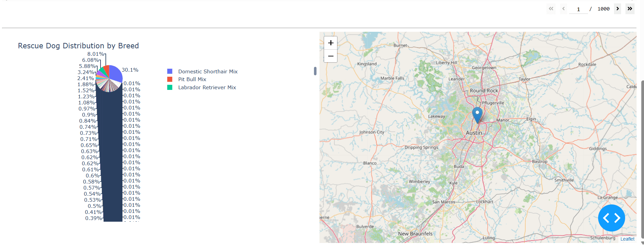Click Rockdale on the map
Image resolution: width=644 pixels, height=245 pixels.
pyautogui.click(x=587, y=65)
